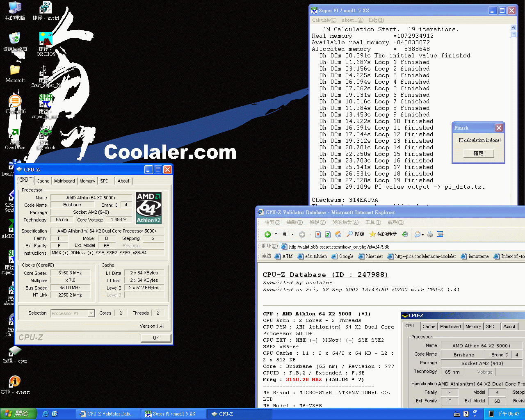Switch to Super PI taskbar item

tap(173, 414)
